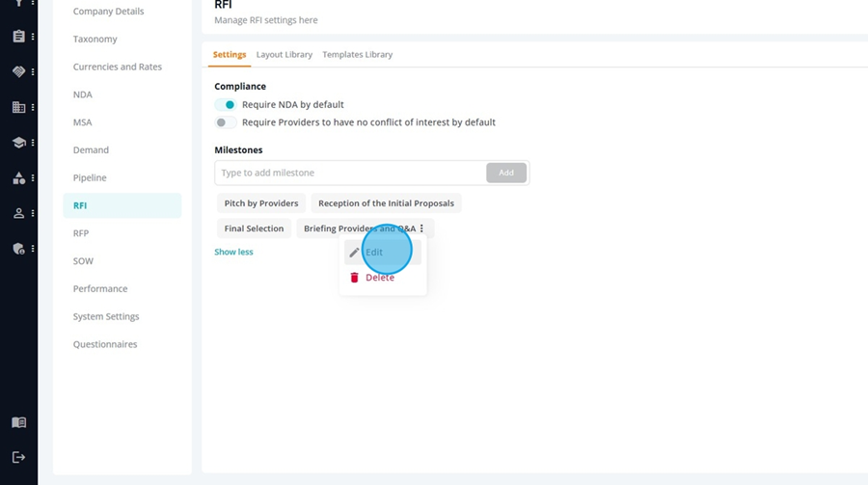Expand options dots beside the clipboard sidebar icon
This screenshot has width=868, height=485.
click(x=33, y=37)
